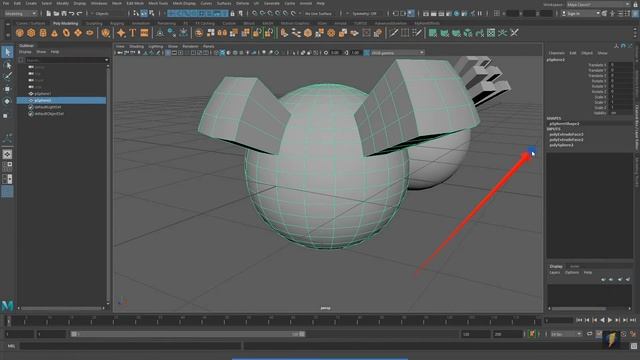
Task: Create a polygon disc from the shelf
Action: pyautogui.click(x=90, y=33)
